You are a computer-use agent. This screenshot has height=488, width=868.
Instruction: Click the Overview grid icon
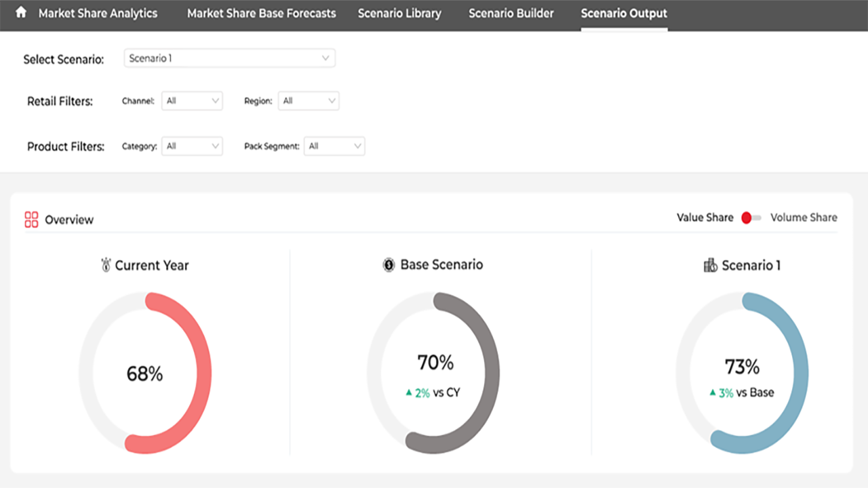click(x=31, y=219)
